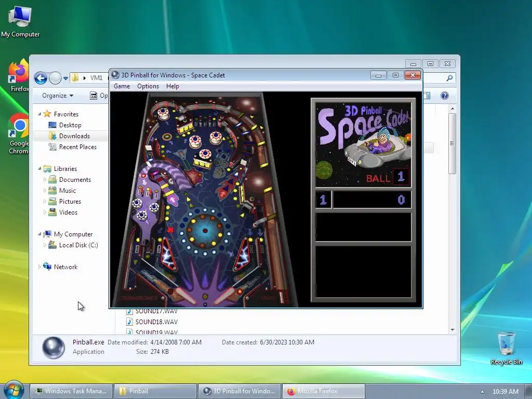Click the Windows Start orb

click(x=13, y=390)
